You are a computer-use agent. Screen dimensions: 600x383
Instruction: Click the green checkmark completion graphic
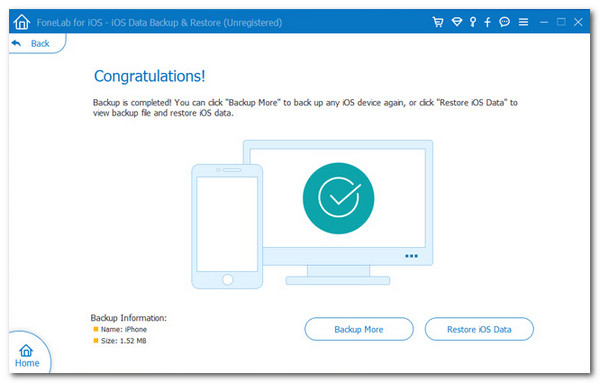point(338,198)
